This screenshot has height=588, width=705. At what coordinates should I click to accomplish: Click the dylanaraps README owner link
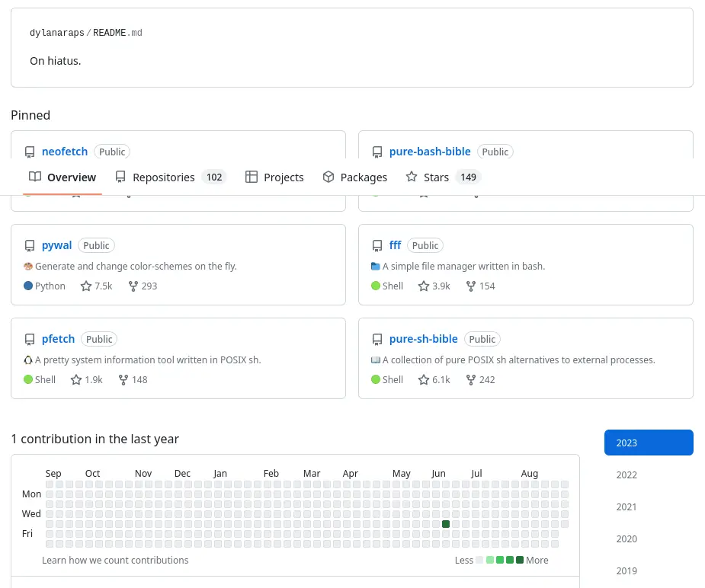57,33
